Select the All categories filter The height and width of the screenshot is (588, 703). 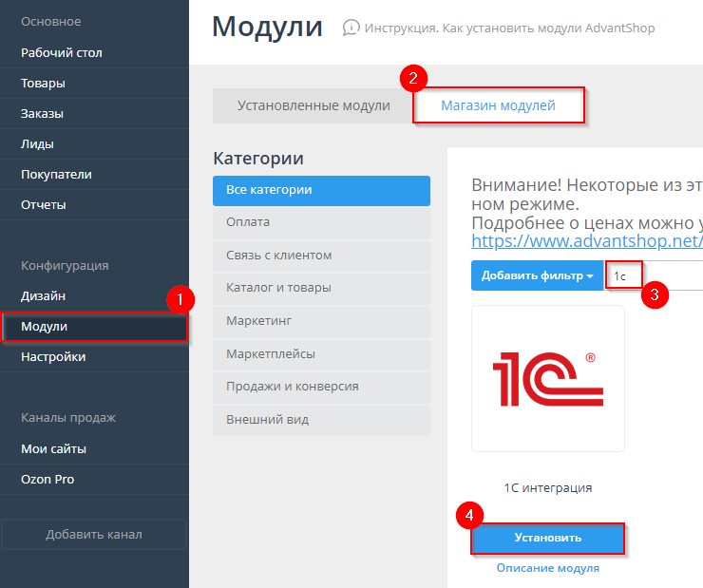(x=321, y=190)
